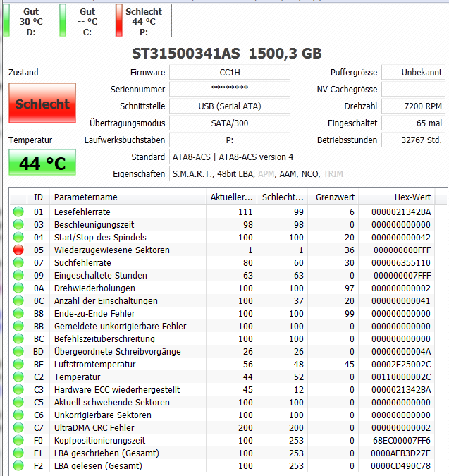
Task: Click green status icon for UltraDMA CRC Fehler
Action: tap(18, 427)
